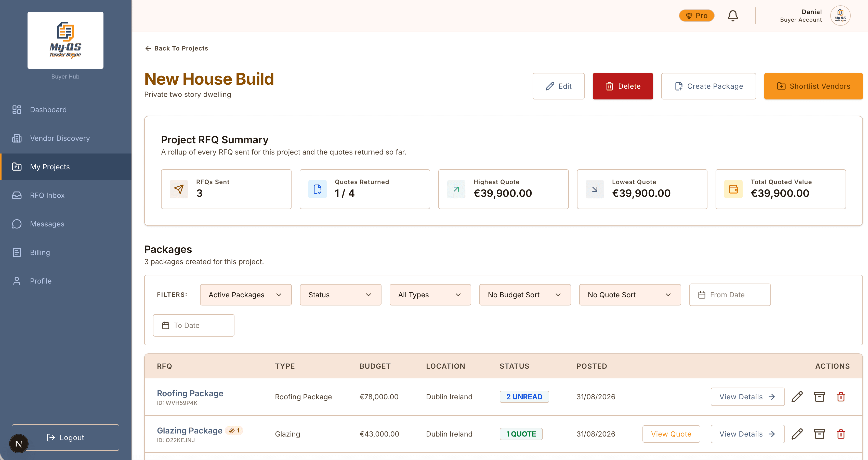Pick a From Date

pos(730,295)
